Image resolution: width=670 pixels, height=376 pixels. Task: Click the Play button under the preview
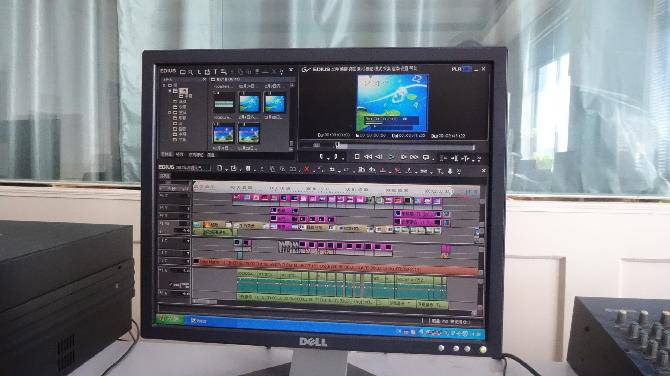[x=390, y=157]
